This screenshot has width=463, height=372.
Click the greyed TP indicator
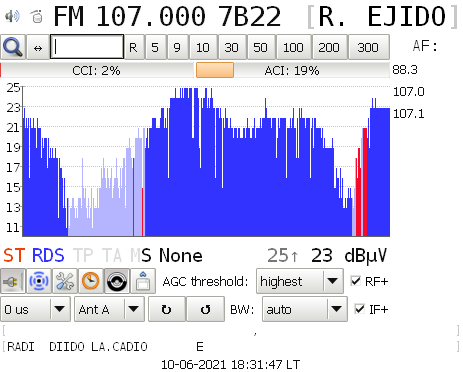click(x=83, y=255)
